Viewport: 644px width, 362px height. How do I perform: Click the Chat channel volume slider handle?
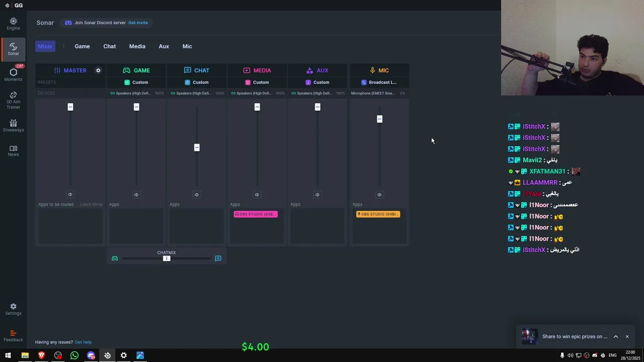click(x=197, y=147)
